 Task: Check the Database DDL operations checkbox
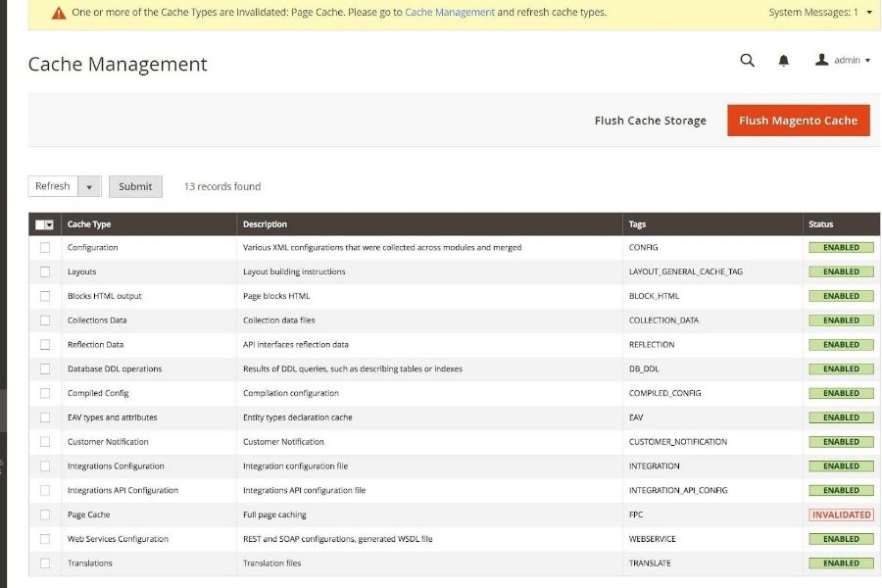(45, 369)
